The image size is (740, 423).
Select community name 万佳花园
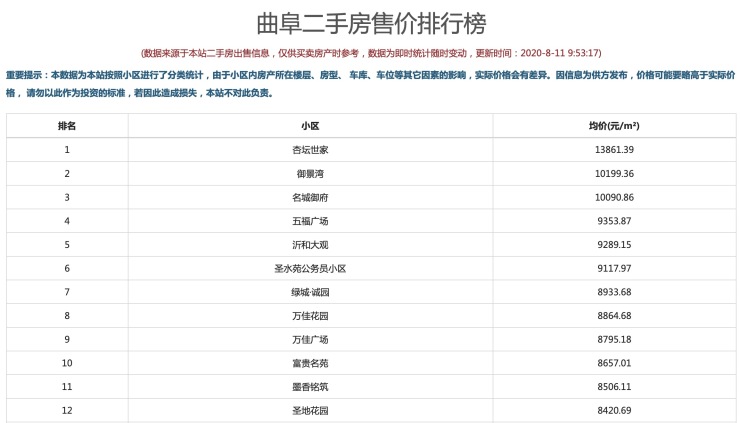point(310,316)
